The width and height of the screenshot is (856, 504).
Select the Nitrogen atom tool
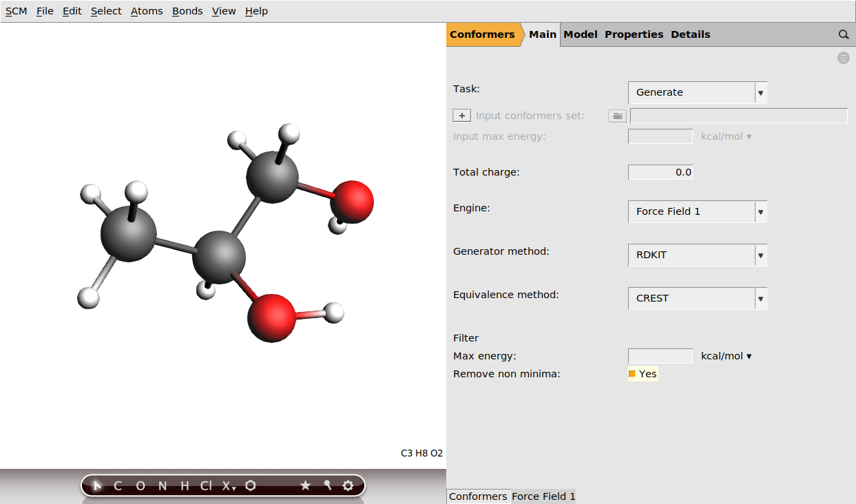[163, 485]
